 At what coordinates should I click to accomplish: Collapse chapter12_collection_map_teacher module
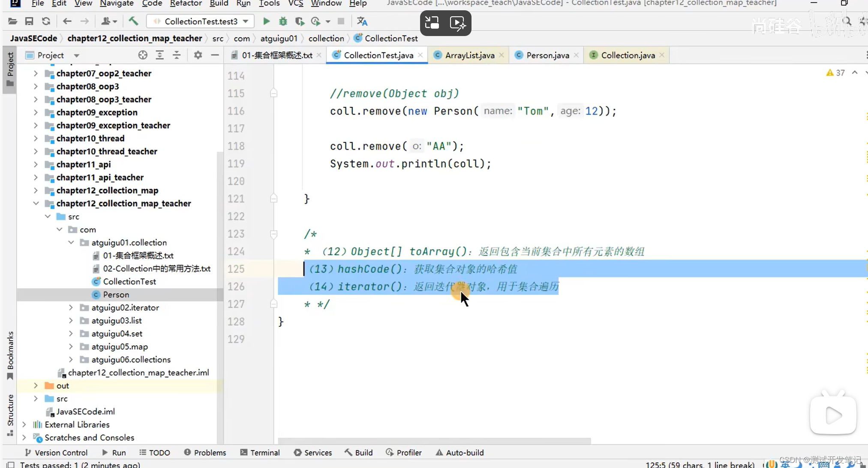click(36, 203)
